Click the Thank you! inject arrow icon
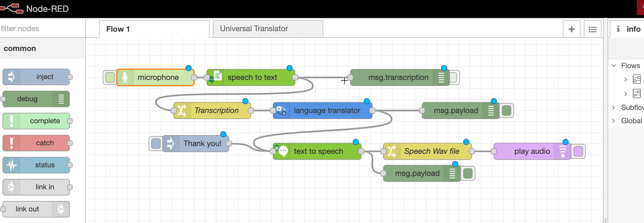Image resolution: width=644 pixels, height=223 pixels. click(x=171, y=144)
